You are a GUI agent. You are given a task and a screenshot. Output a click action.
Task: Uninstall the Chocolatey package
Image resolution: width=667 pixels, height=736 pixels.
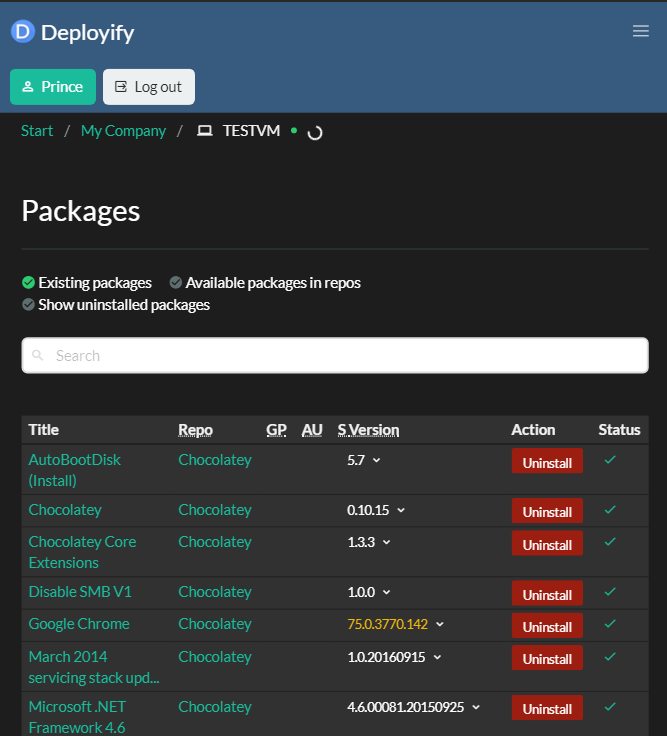[547, 511]
